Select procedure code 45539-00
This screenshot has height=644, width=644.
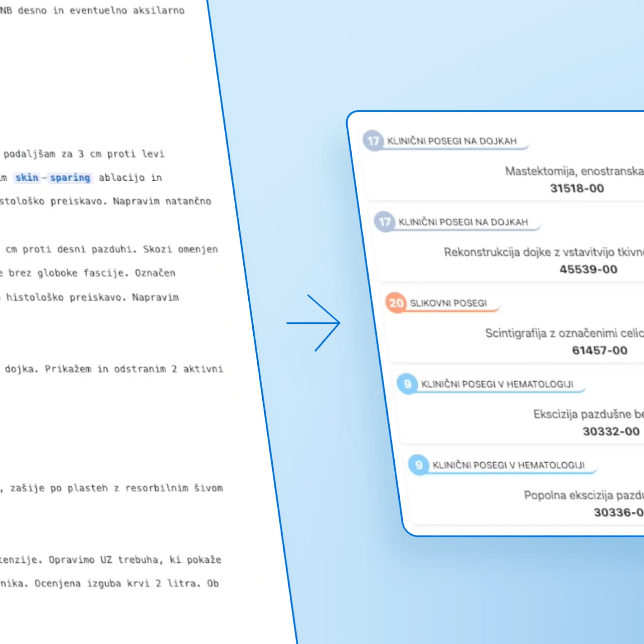click(588, 269)
